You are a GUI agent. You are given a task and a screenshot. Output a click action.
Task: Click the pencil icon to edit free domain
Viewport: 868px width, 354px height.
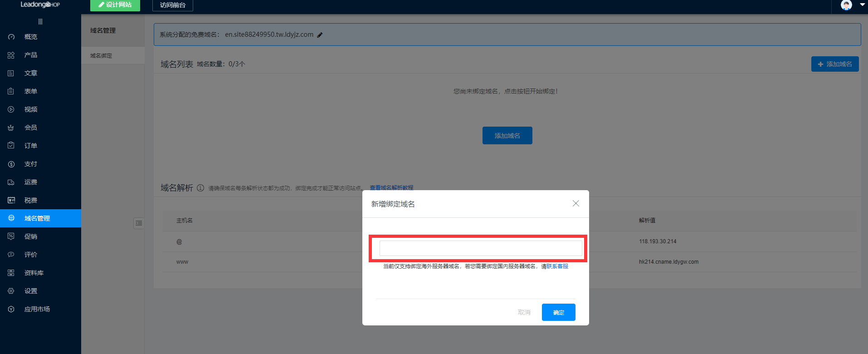(320, 35)
